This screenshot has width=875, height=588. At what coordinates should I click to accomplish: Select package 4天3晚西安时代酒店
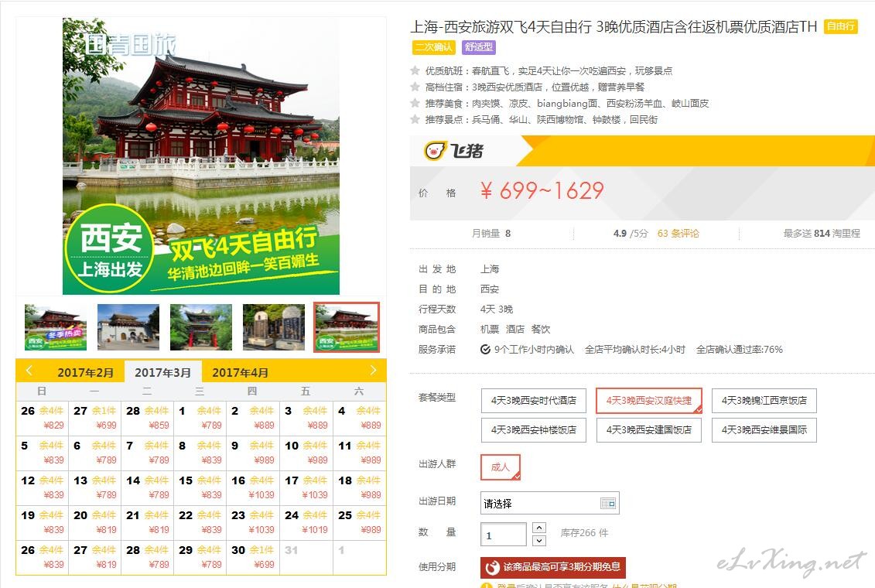coord(534,401)
